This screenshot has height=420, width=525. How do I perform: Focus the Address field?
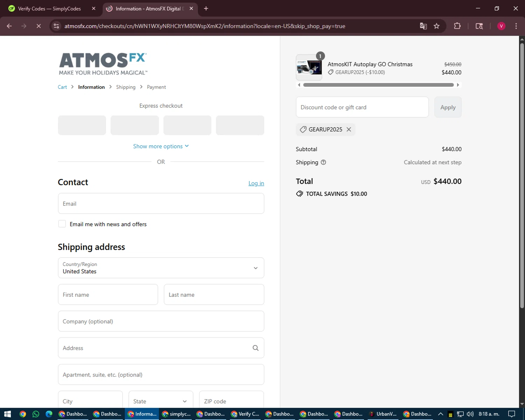pyautogui.click(x=161, y=348)
